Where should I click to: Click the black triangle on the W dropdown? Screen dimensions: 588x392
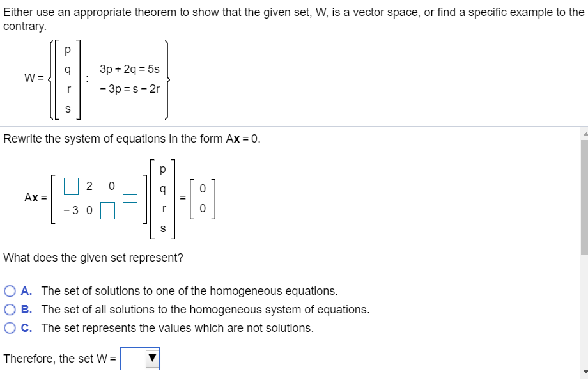coord(151,359)
